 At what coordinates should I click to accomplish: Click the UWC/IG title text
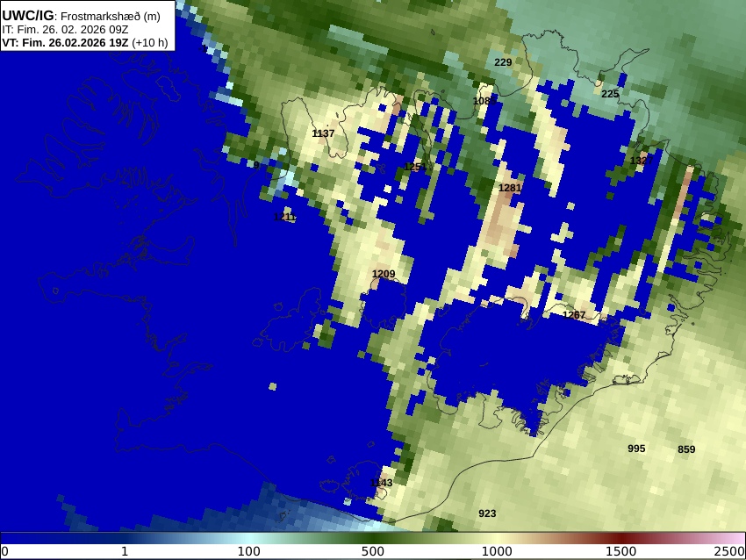(27, 16)
